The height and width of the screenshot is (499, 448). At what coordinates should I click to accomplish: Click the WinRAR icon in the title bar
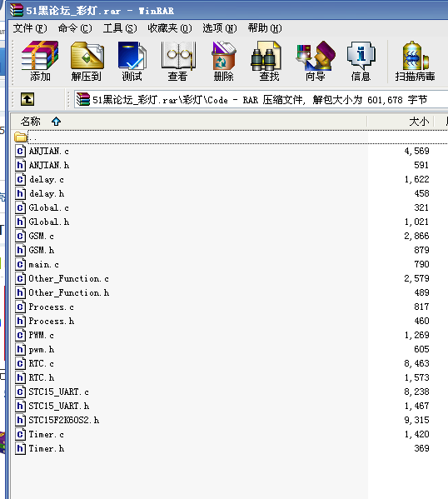pyautogui.click(x=17, y=9)
